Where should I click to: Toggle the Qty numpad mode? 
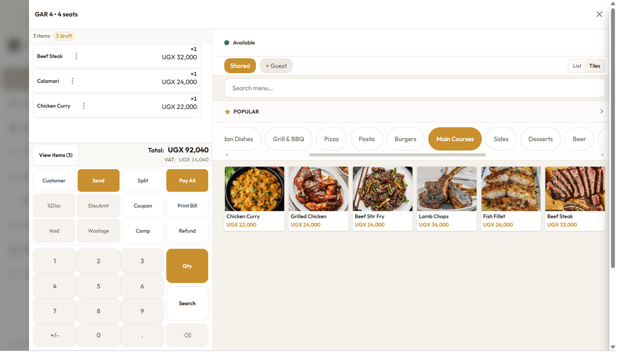[187, 266]
